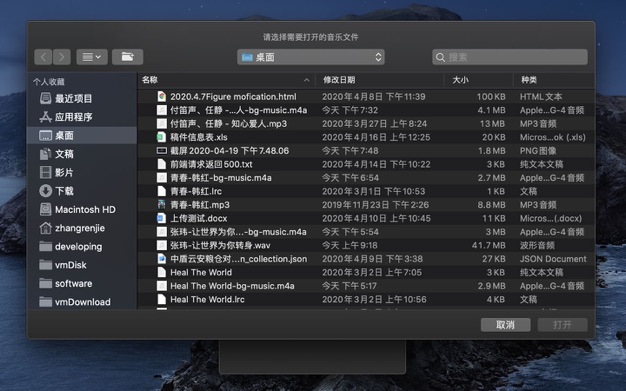Image resolution: width=626 pixels, height=391 pixels.
Task: Click the 打开 open button
Action: 563,325
